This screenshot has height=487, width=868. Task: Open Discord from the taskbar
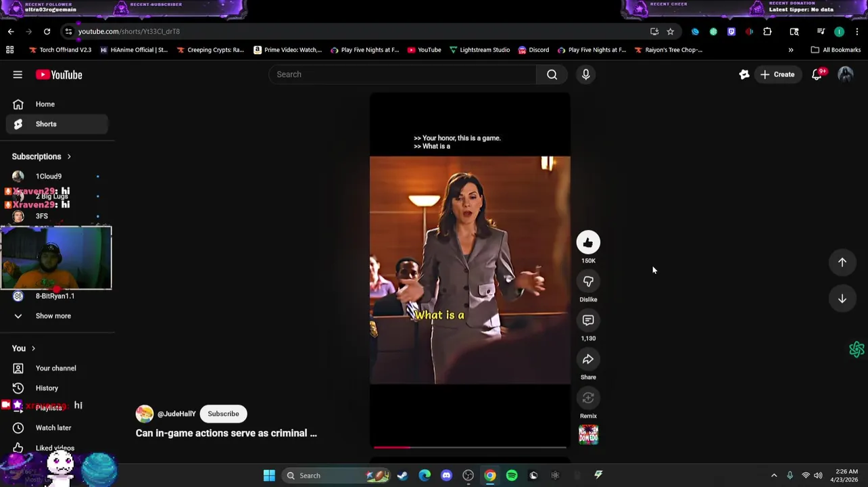[x=446, y=476]
